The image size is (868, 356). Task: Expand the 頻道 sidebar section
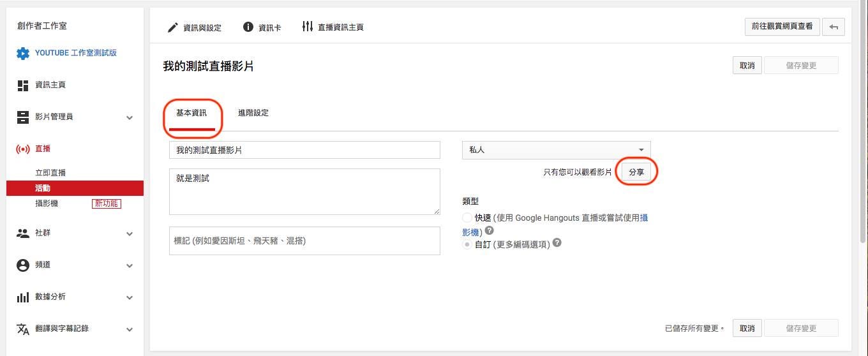(x=130, y=265)
